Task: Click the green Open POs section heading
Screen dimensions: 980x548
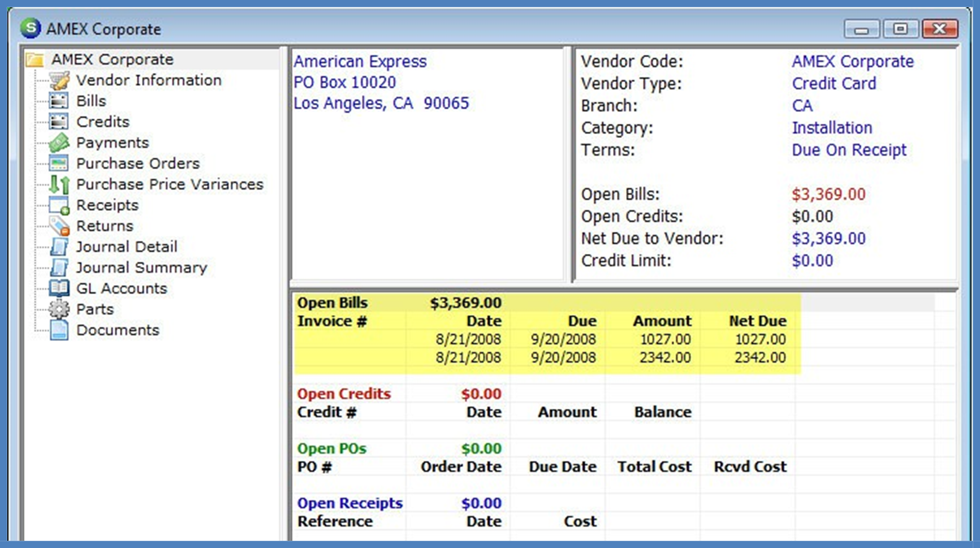Action: 331,448
